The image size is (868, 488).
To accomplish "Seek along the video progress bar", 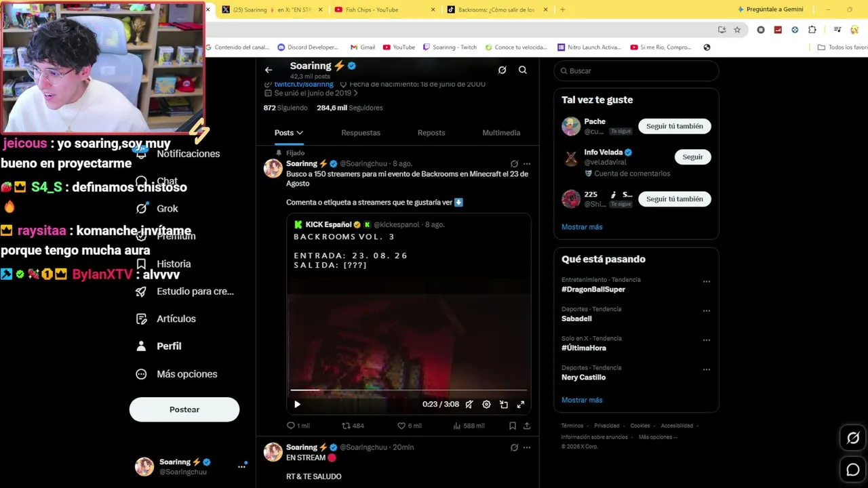I will 409,390.
